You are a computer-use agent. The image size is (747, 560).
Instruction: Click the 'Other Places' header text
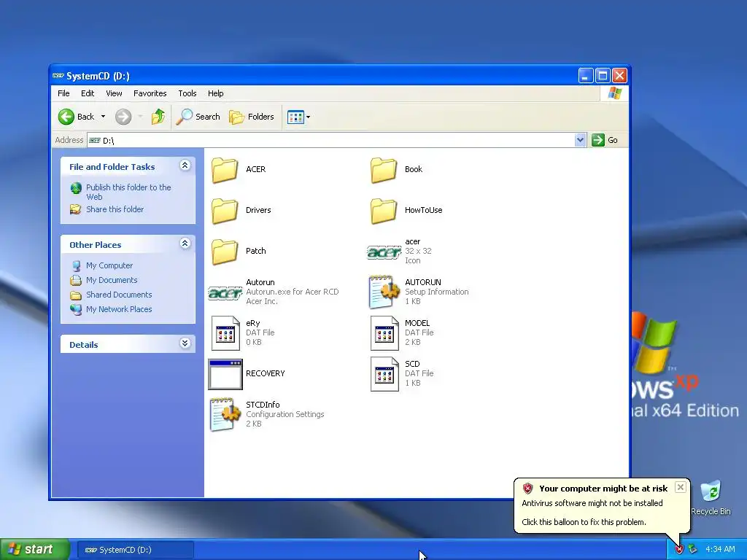[x=96, y=245]
